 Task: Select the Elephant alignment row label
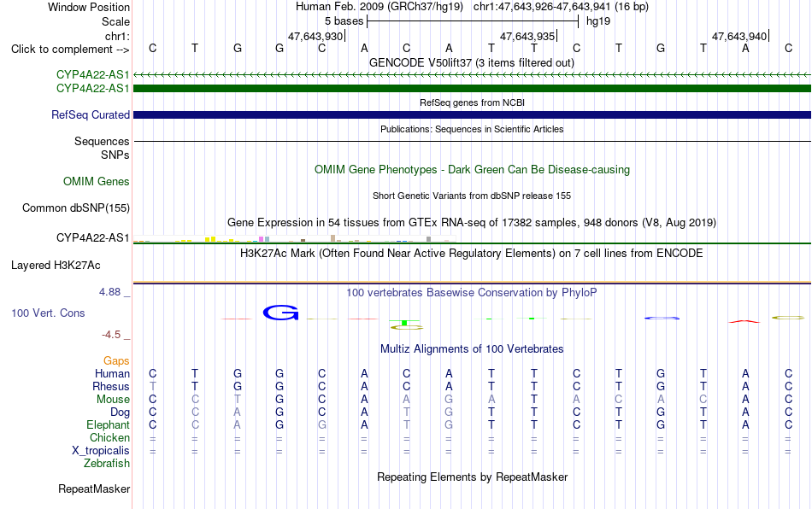tap(108, 424)
